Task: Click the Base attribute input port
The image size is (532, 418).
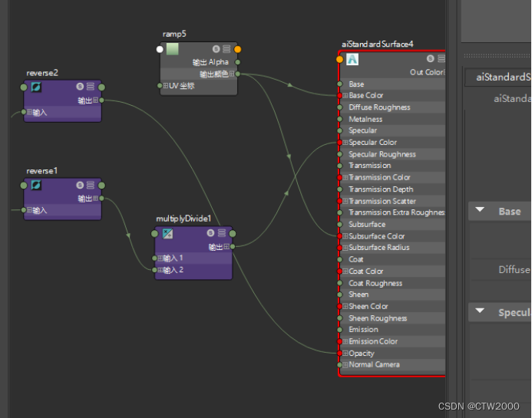Action: click(x=339, y=84)
